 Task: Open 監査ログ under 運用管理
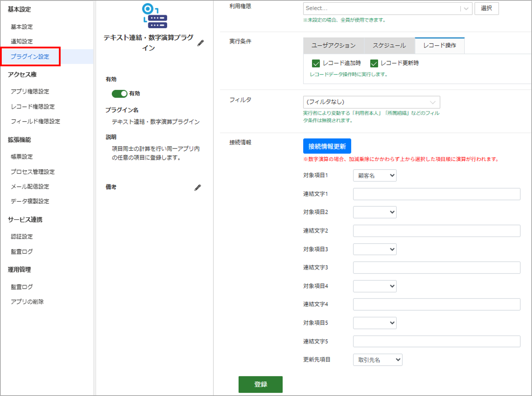tap(22, 287)
